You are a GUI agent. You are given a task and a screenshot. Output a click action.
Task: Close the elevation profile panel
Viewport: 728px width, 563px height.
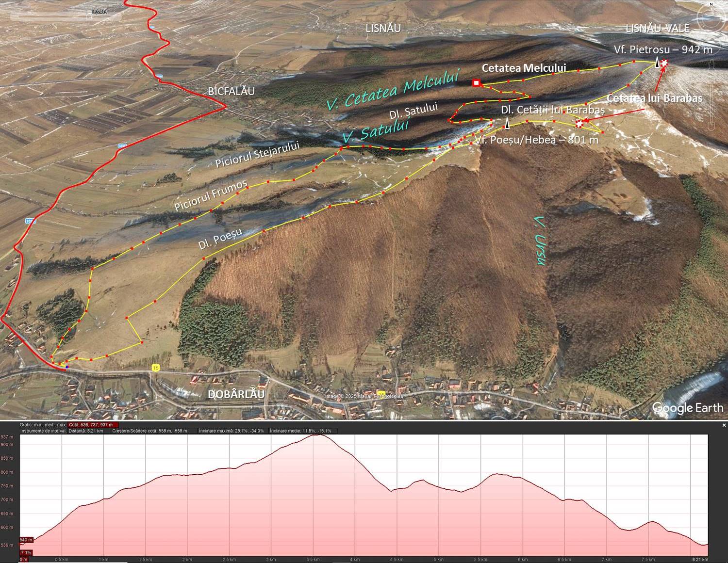[x=724, y=425]
